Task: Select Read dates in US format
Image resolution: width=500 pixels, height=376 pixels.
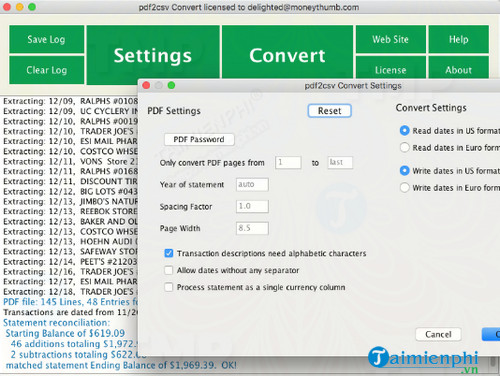Action: point(405,131)
